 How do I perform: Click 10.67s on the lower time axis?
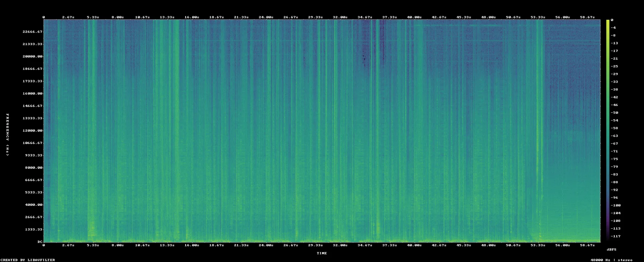point(142,245)
